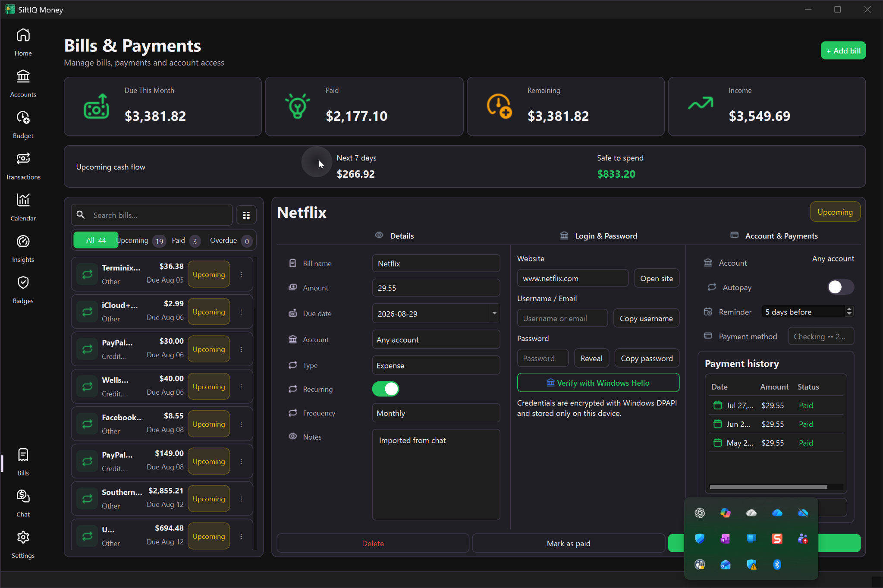Click Copy password button
Screen dimensions: 883x588
(x=647, y=358)
